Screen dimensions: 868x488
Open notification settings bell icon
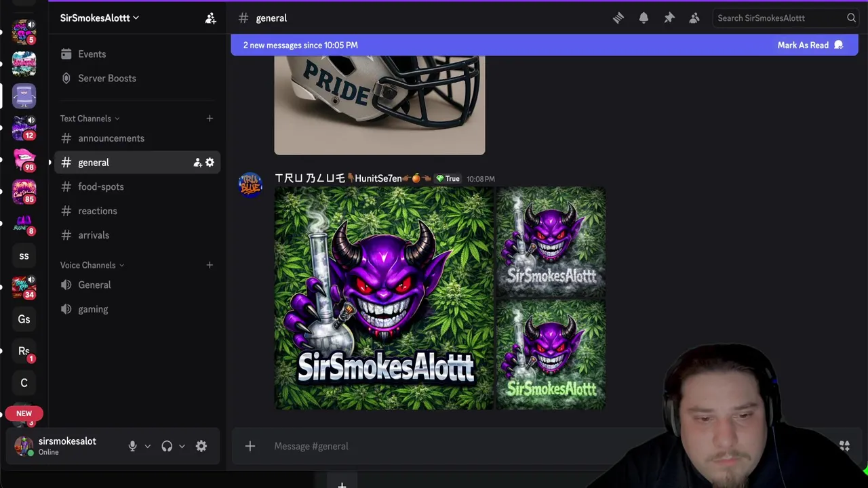click(644, 18)
